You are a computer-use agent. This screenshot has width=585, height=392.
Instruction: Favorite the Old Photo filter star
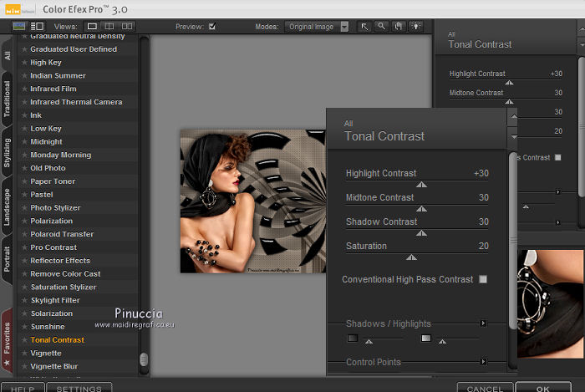[24, 168]
